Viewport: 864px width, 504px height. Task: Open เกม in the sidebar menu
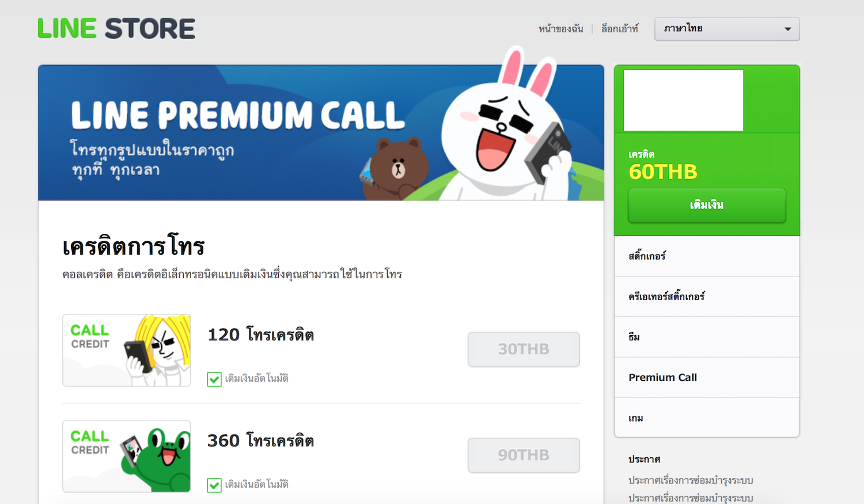[707, 418]
